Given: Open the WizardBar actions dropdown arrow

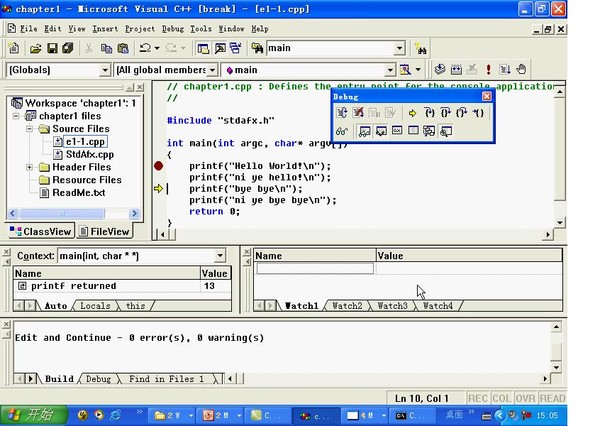Looking at the screenshot, I should click(x=418, y=70).
